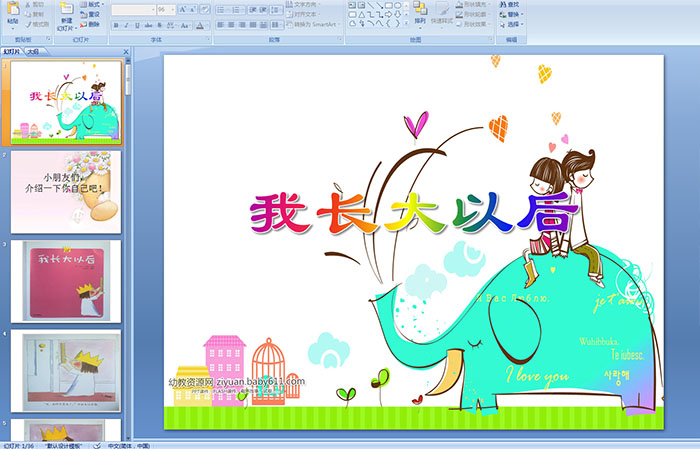The width and height of the screenshot is (700, 449).
Task: Click the Find (查找) binoculars icon
Action: point(503,4)
